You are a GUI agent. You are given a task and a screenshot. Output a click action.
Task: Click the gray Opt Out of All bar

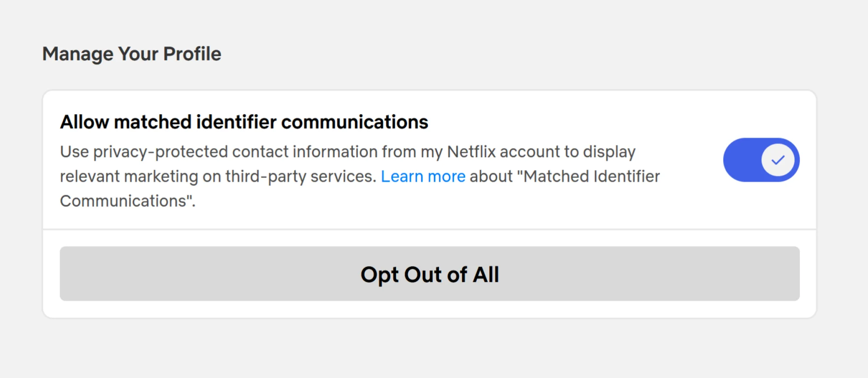430,274
